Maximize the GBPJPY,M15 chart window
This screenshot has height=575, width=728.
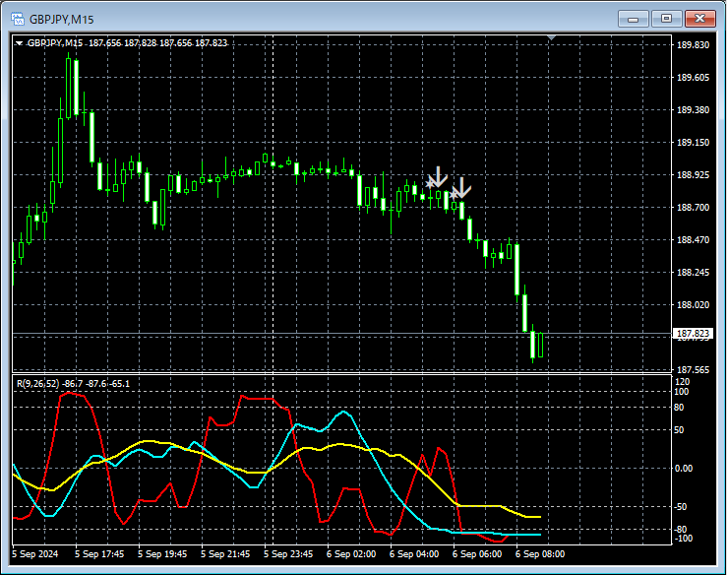click(666, 19)
